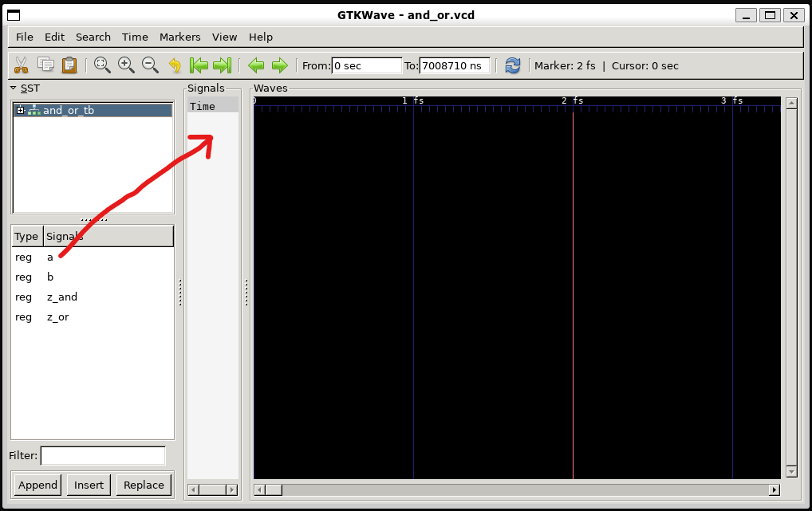Maximize the GTKWave window
812x511 pixels.
coord(770,15)
